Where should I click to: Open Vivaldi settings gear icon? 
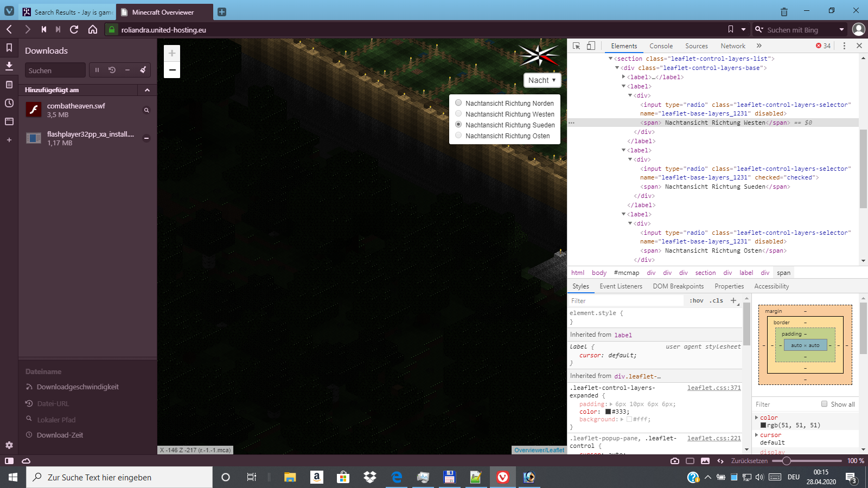[x=9, y=445]
